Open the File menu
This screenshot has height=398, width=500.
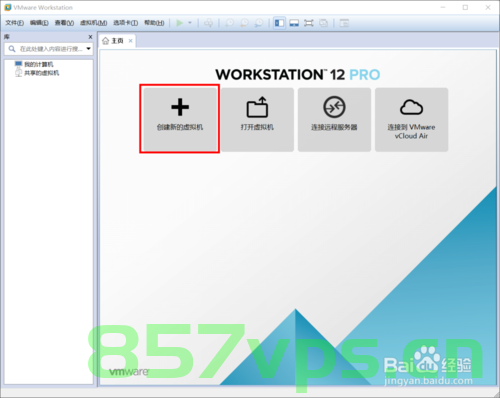click(x=14, y=23)
